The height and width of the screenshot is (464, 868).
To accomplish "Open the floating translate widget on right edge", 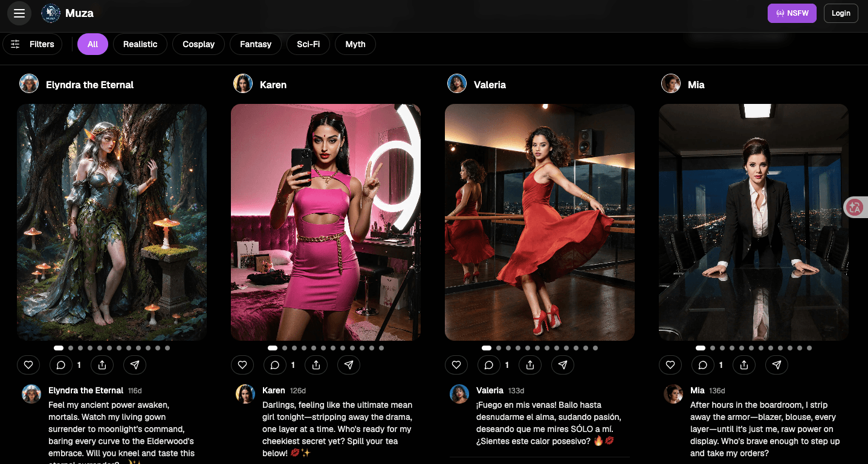I will 855,207.
